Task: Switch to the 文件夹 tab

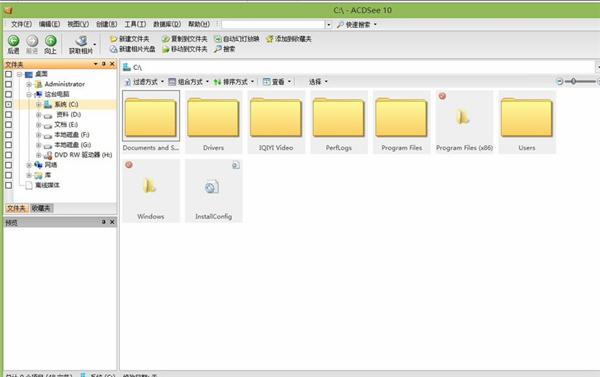Action: 16,208
